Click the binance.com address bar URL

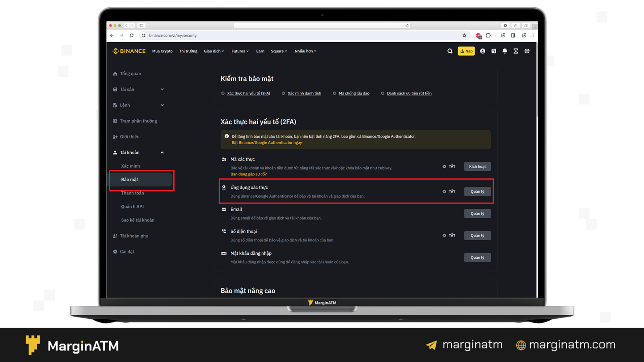[x=173, y=35]
